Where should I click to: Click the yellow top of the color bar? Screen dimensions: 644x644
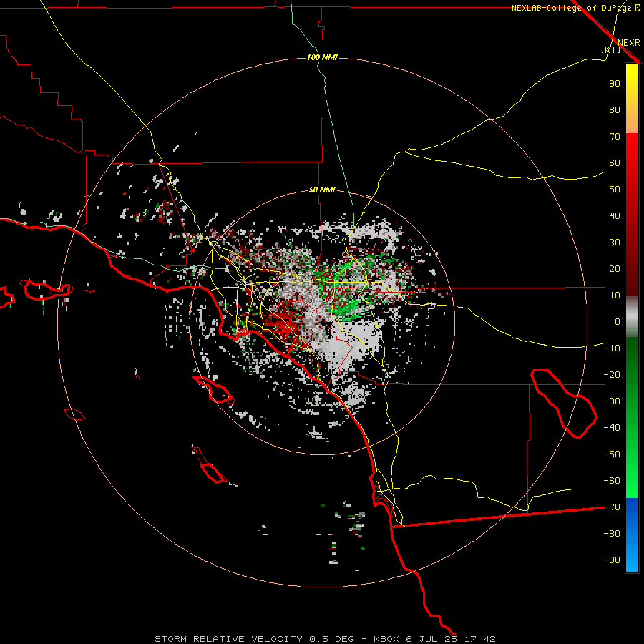pyautogui.click(x=632, y=76)
